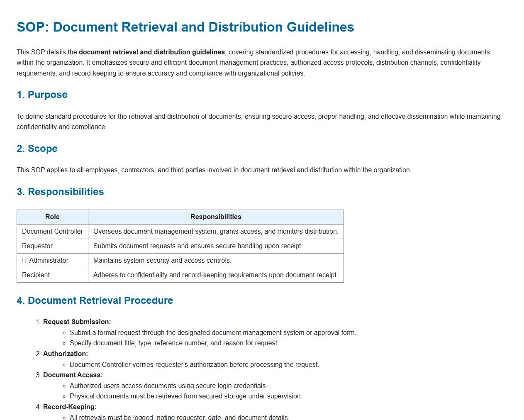Click the "3. Responsibilities" section heading
Screen dimensions: 524x420
coord(60,192)
